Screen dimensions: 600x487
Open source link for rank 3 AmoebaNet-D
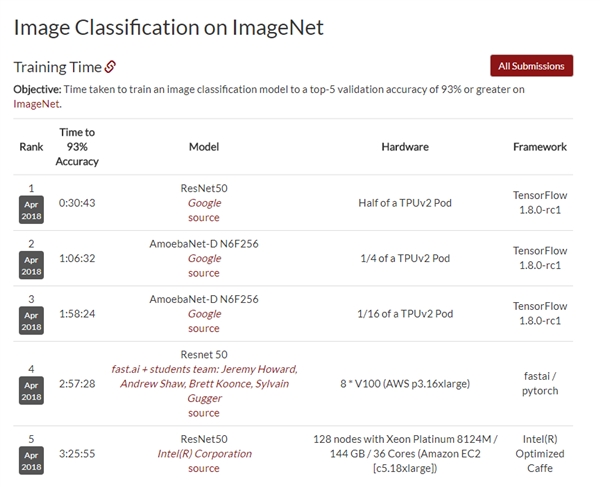point(204,328)
